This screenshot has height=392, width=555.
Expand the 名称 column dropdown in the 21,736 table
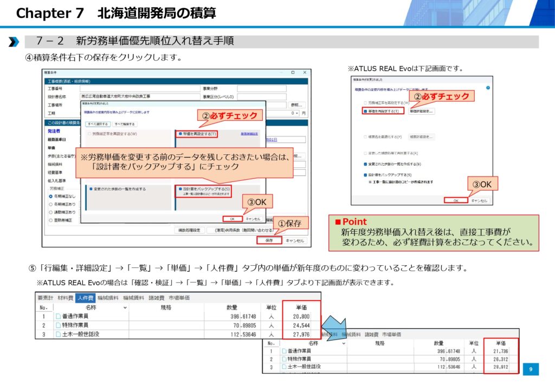coord(343,343)
